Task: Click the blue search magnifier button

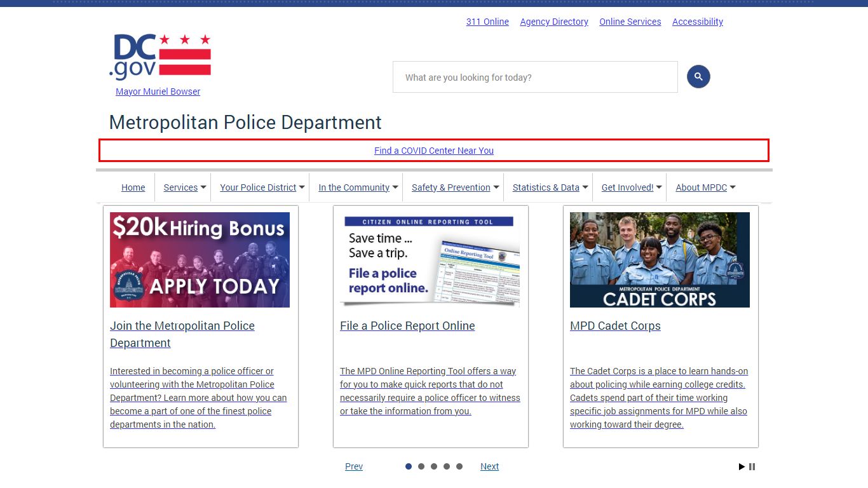Action: [698, 77]
